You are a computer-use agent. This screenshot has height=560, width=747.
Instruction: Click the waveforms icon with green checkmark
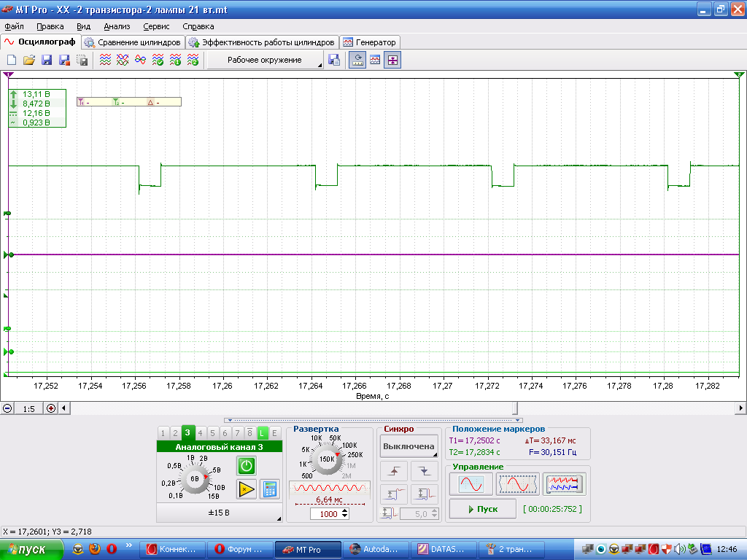158,60
